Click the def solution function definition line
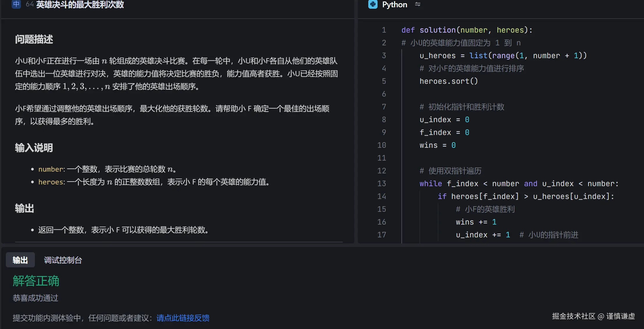Viewport: 644px width, 329px height. click(x=467, y=30)
